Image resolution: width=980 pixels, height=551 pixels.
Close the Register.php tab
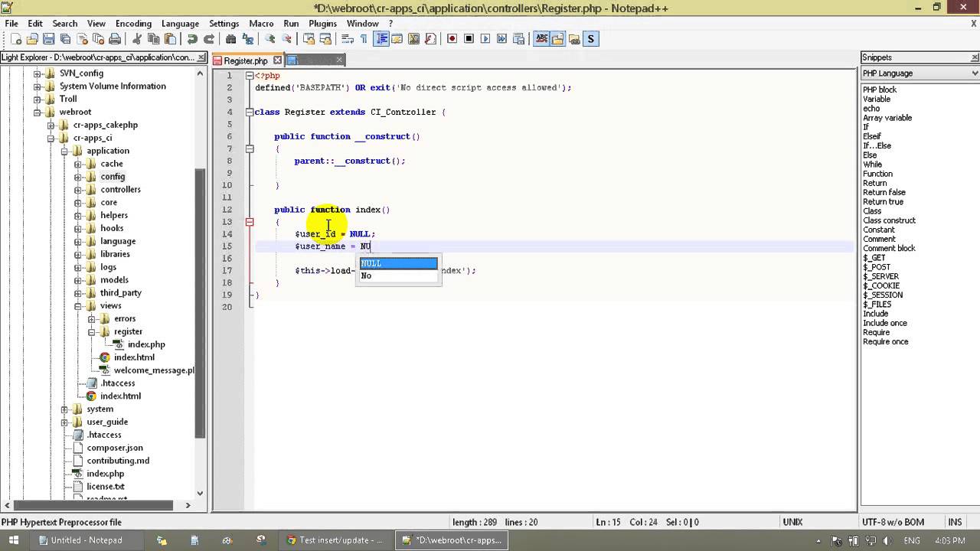pyautogui.click(x=277, y=60)
